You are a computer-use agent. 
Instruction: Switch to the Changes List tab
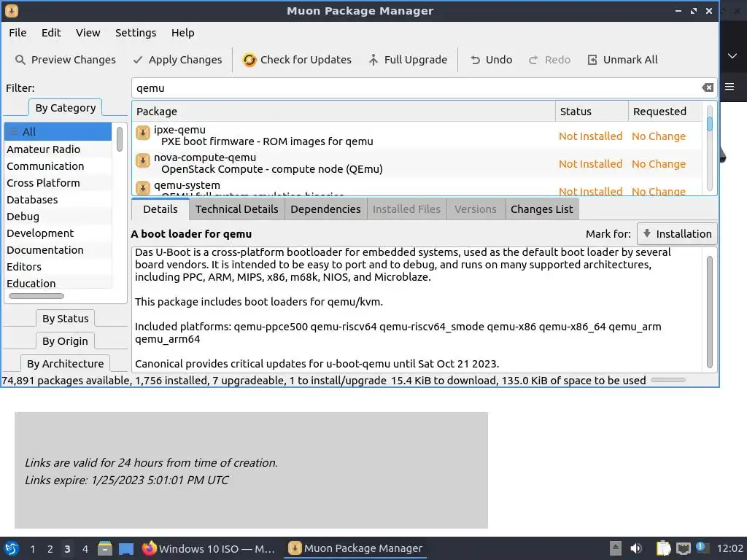click(542, 209)
